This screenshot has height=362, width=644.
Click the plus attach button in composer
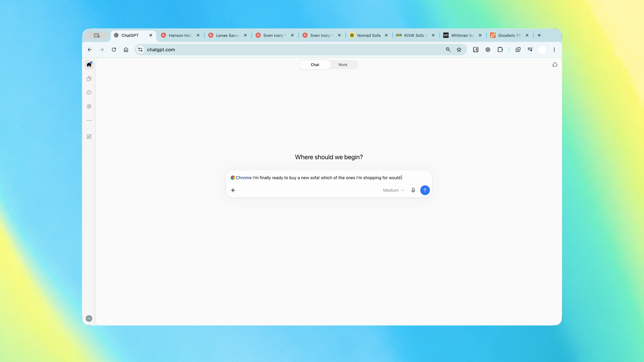click(233, 190)
